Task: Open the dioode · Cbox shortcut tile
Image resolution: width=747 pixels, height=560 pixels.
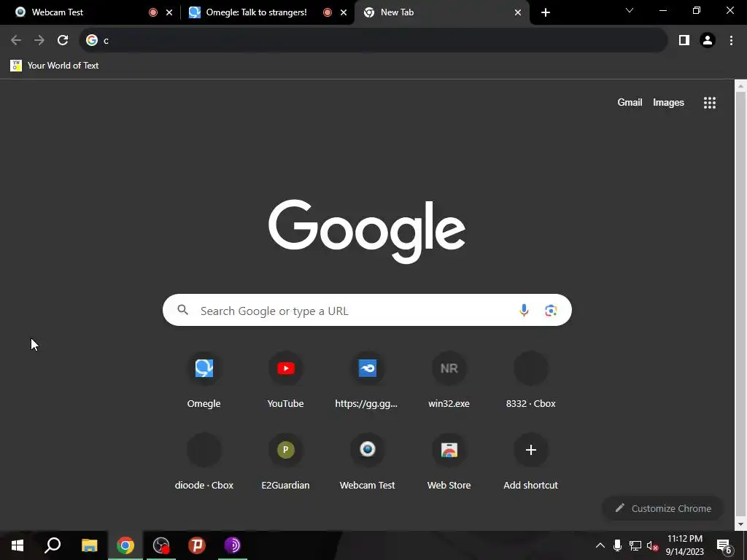Action: point(204,462)
